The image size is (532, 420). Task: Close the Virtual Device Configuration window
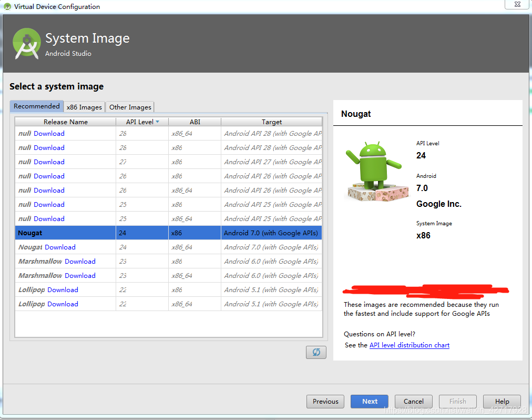pyautogui.click(x=517, y=4)
